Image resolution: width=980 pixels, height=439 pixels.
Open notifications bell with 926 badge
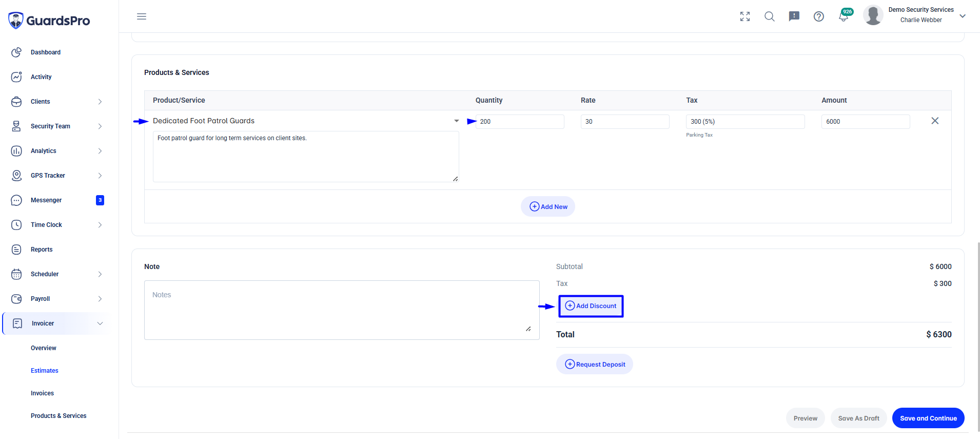(x=845, y=15)
